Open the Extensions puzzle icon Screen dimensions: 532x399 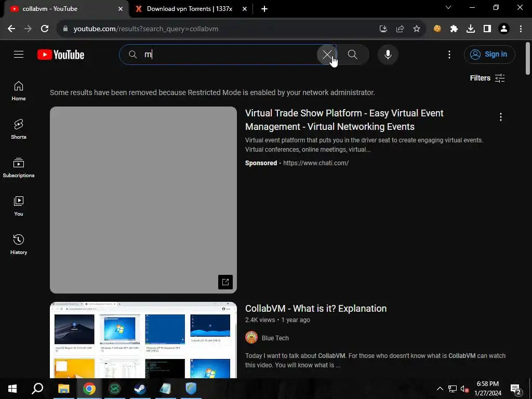(454, 29)
